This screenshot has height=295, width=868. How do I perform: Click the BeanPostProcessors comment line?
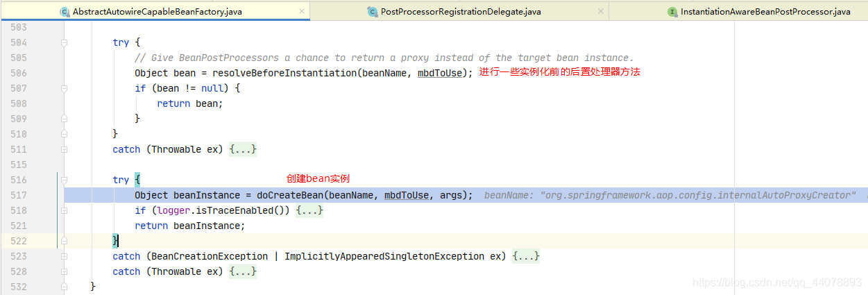(384, 58)
